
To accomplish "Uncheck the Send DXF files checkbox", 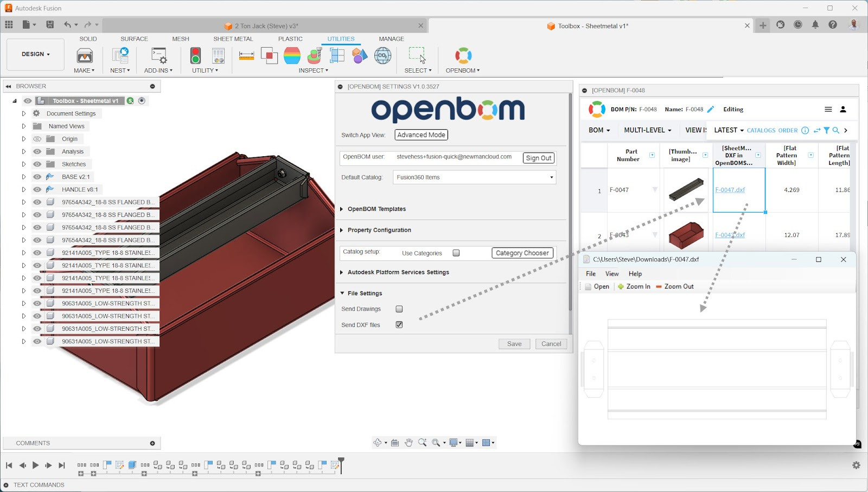I will [399, 325].
